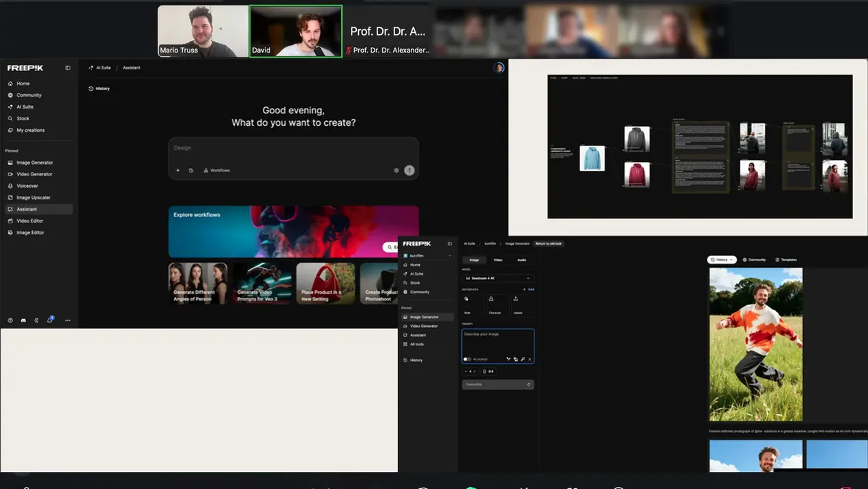Viewport: 868px width, 489px height.
Task: Open the Discord icon in sidebar footer
Action: (x=23, y=320)
